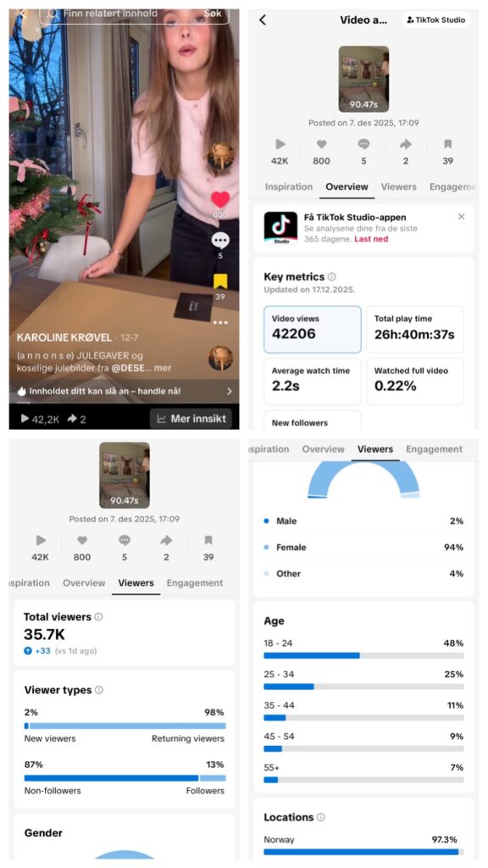Open the three-dot more options menu
This screenshot has height=868, width=488.
[x=220, y=323]
